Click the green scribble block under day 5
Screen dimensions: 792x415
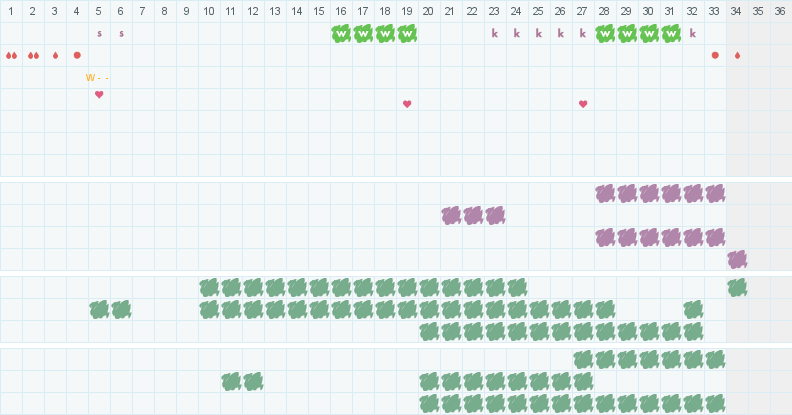(99, 309)
